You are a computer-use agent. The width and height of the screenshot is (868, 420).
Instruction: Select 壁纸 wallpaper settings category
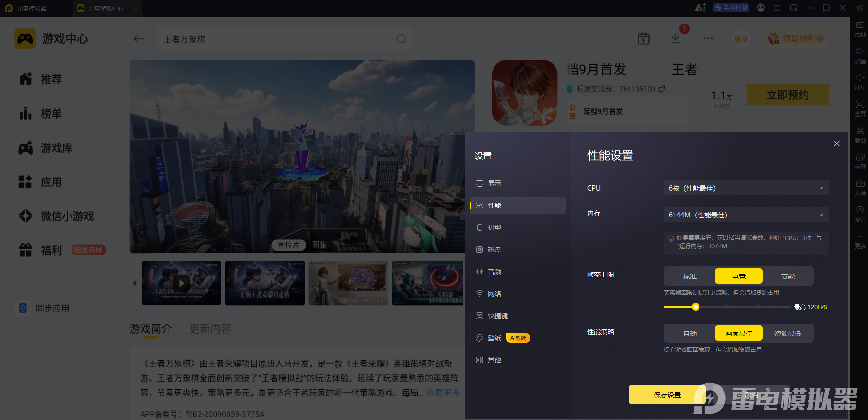(518, 338)
